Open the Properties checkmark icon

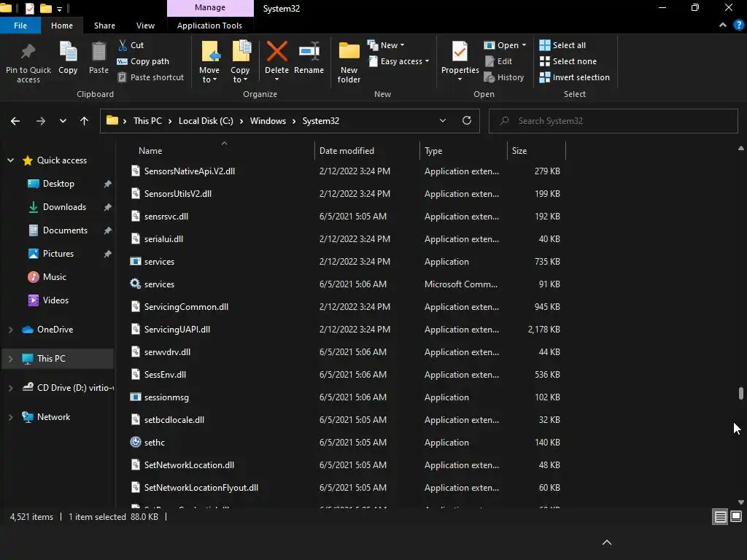(460, 52)
